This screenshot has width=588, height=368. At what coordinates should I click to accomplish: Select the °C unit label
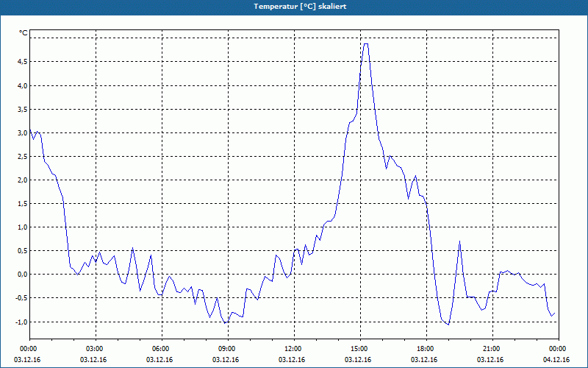[24, 33]
